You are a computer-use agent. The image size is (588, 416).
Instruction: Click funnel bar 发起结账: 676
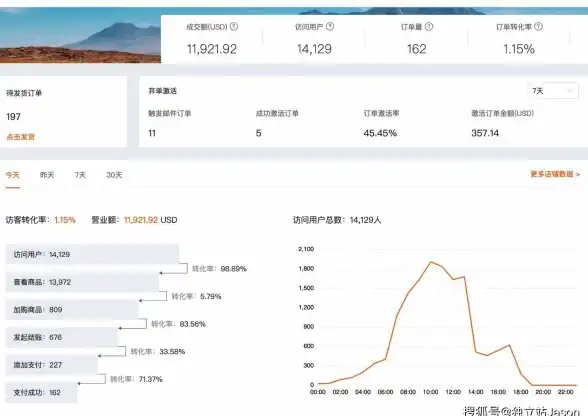tap(62, 337)
